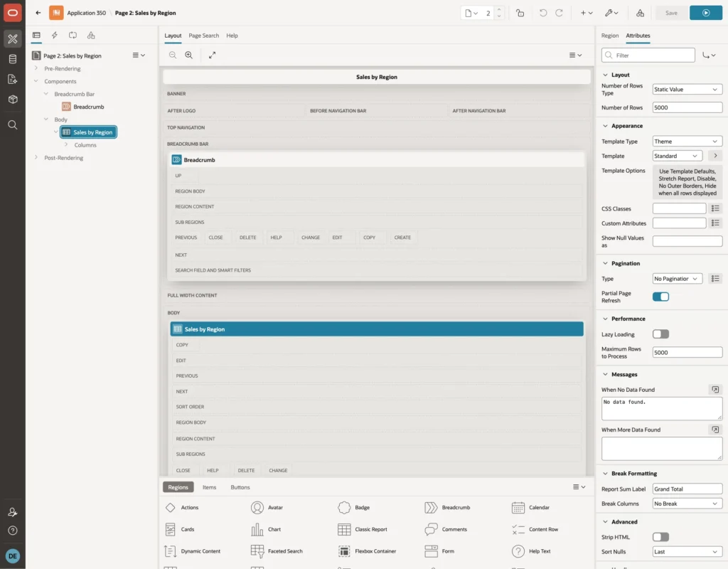Toggle the Strip HTML switch
The width and height of the screenshot is (728, 569).
point(660,537)
